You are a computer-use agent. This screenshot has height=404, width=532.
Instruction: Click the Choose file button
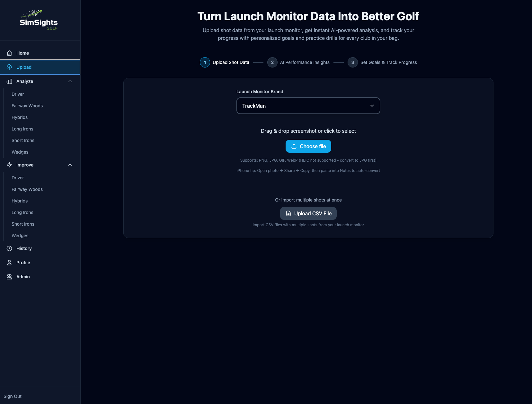308,146
